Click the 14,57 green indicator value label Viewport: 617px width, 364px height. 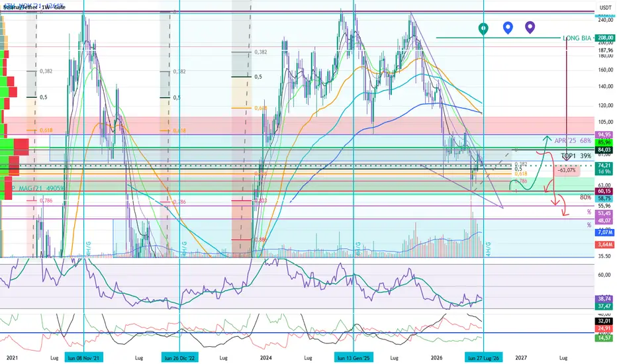point(605,338)
